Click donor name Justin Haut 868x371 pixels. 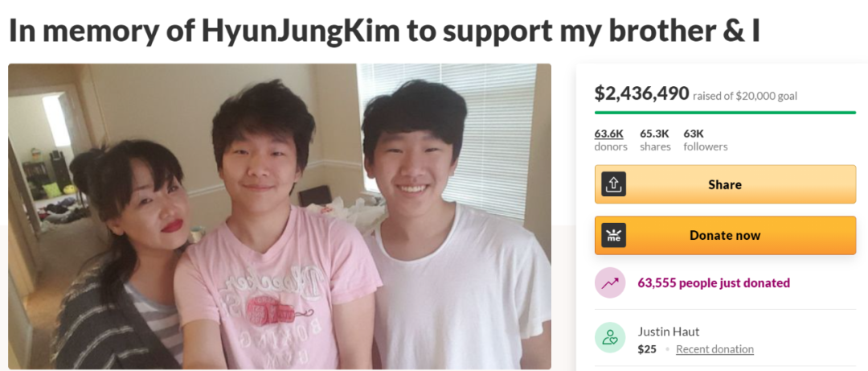click(668, 332)
